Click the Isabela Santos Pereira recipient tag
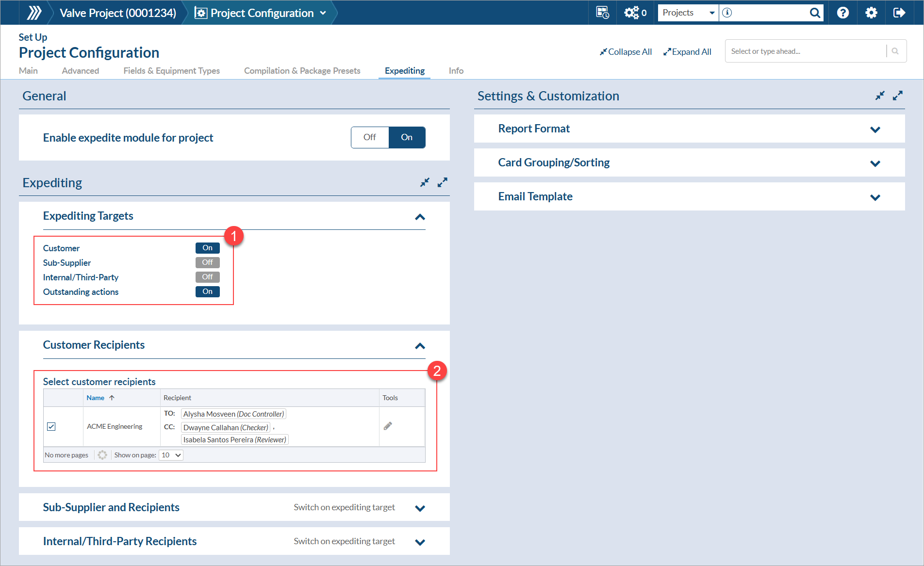The image size is (924, 566). (235, 439)
